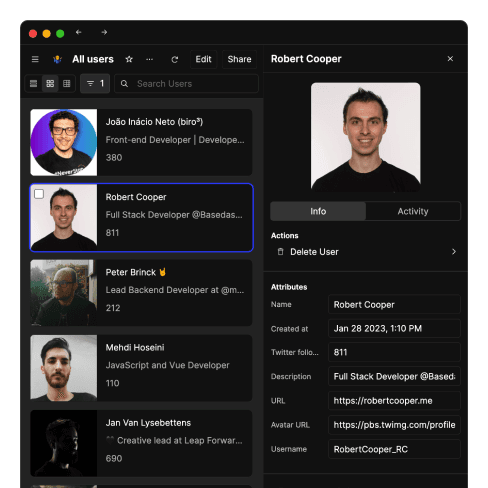Focus the Search Users field

186,84
